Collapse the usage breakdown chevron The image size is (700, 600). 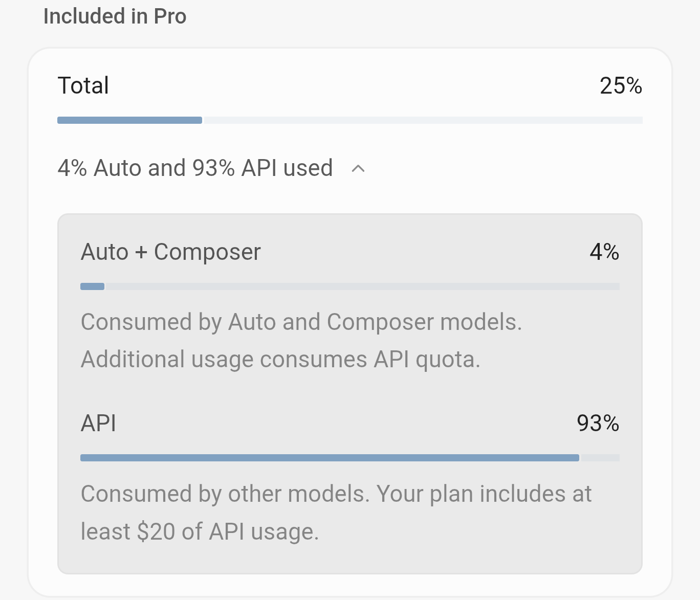tap(358, 168)
